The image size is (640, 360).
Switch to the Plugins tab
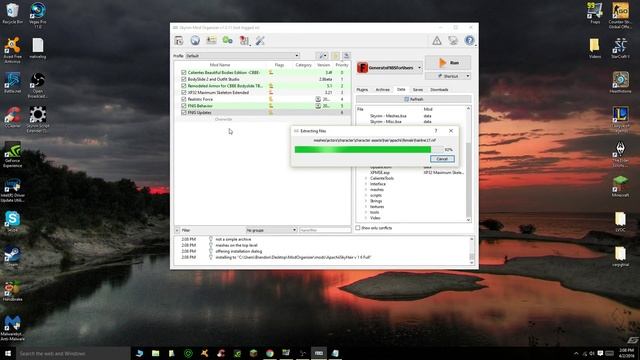362,89
